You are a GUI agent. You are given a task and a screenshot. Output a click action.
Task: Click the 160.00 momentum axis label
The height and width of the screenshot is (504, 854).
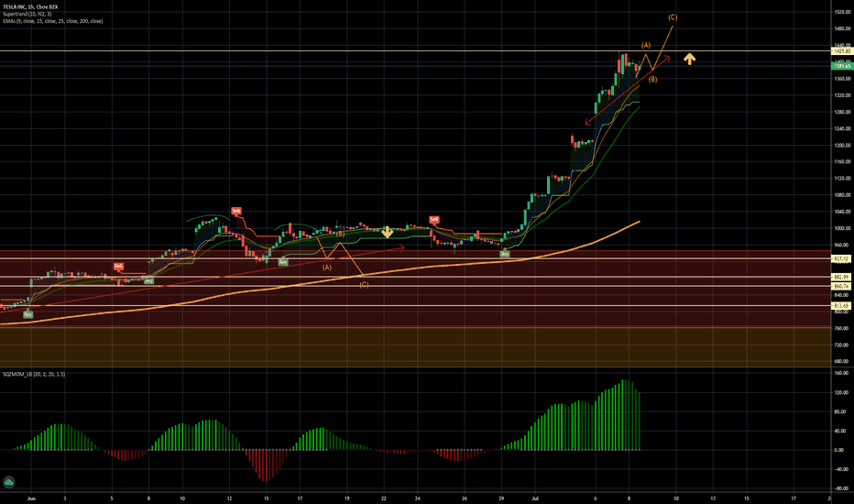point(842,373)
